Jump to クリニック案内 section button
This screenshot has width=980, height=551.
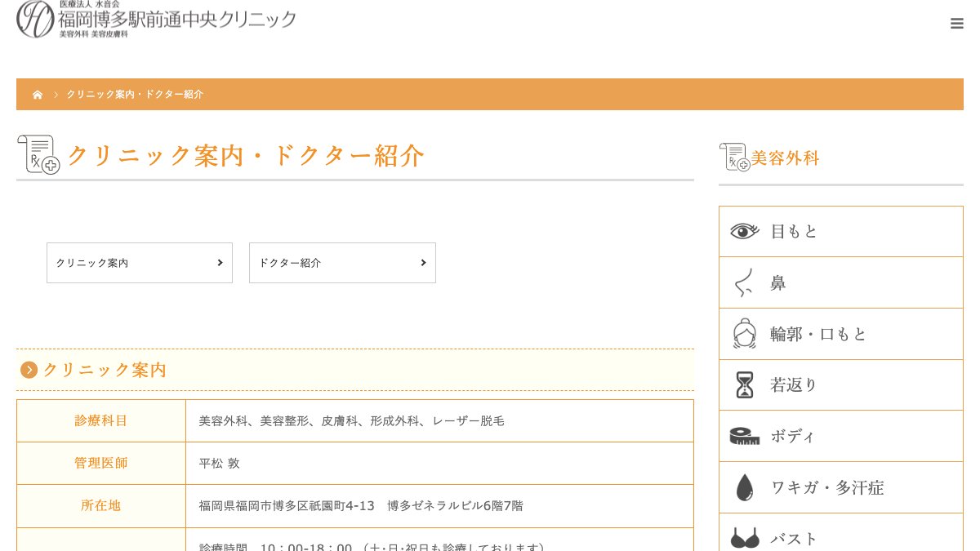tap(140, 263)
